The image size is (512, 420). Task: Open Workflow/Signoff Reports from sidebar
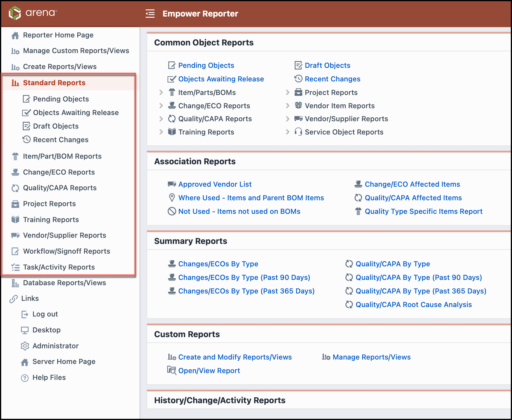coord(66,251)
